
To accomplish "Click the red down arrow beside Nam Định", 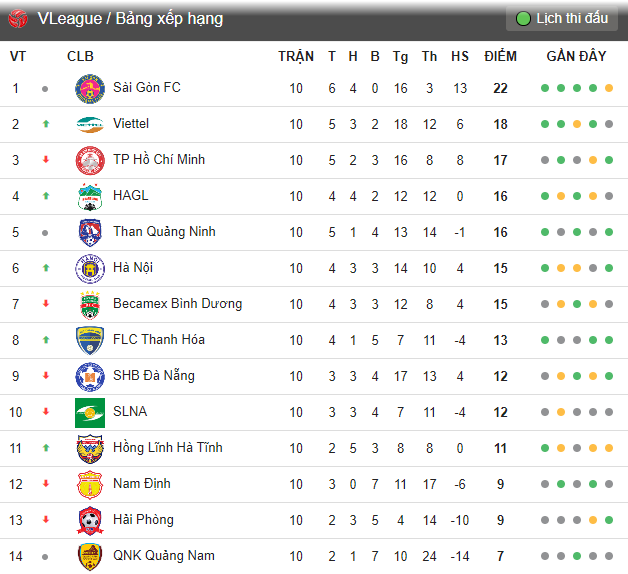I will [x=46, y=484].
